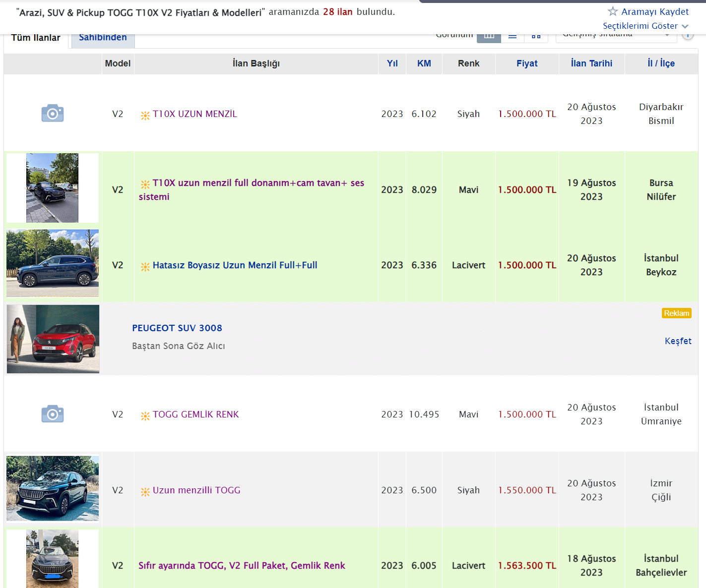Open the T10X UZUN MENZİL listing

click(194, 114)
